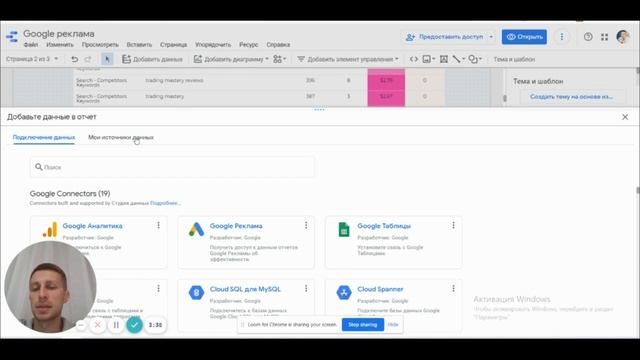Click Тема и шаблон toolbar button
Screen dimensions: 640x360
(x=514, y=59)
